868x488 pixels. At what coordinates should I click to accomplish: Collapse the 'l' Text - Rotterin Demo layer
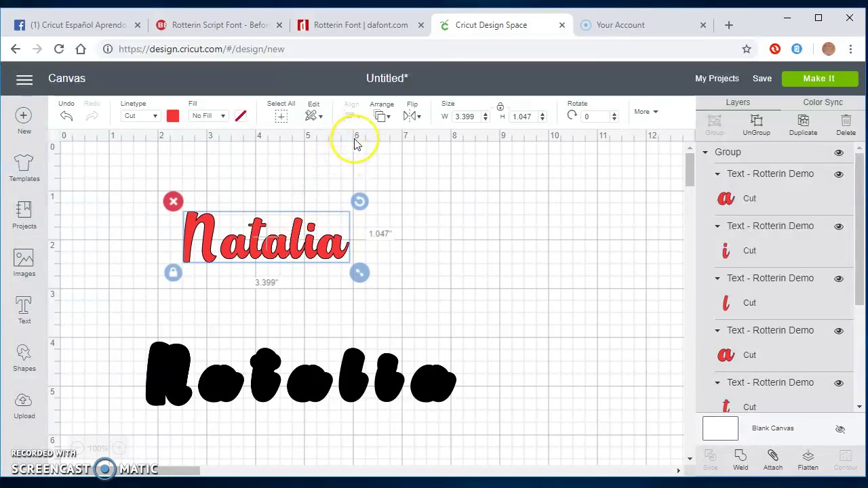[x=717, y=279]
